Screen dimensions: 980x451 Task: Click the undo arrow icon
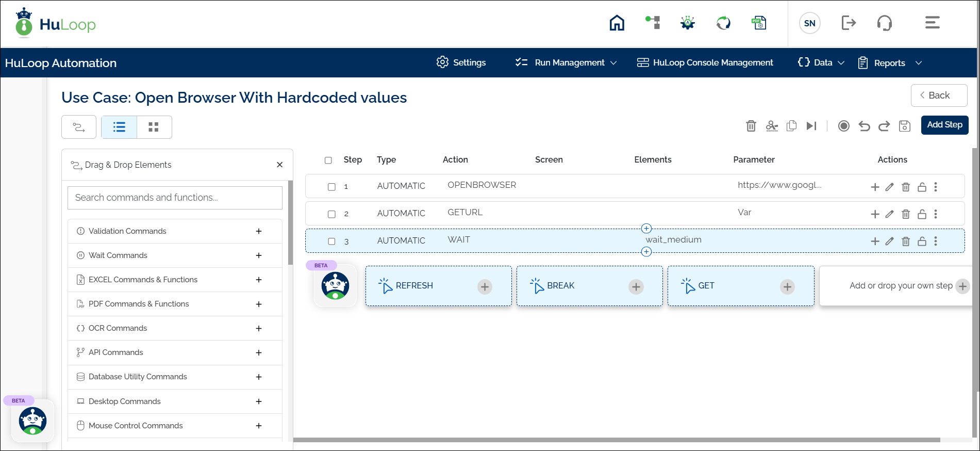(x=864, y=126)
